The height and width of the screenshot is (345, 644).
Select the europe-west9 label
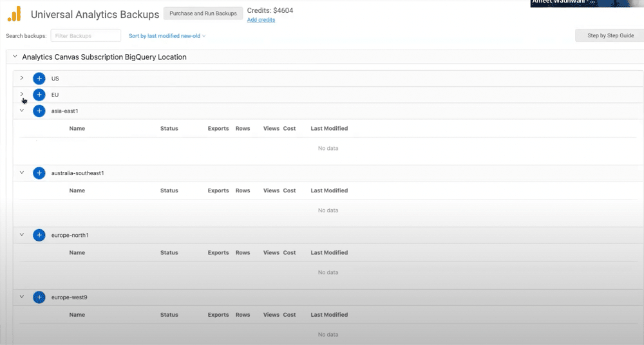[x=69, y=297]
